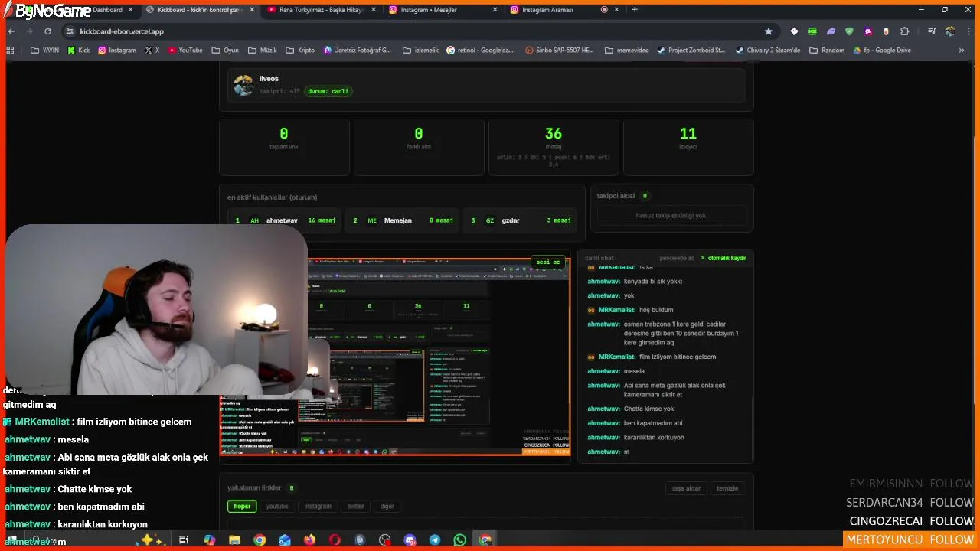Open Telegram from the taskbar
Viewport: 980px width, 551px height.
pyautogui.click(x=435, y=540)
